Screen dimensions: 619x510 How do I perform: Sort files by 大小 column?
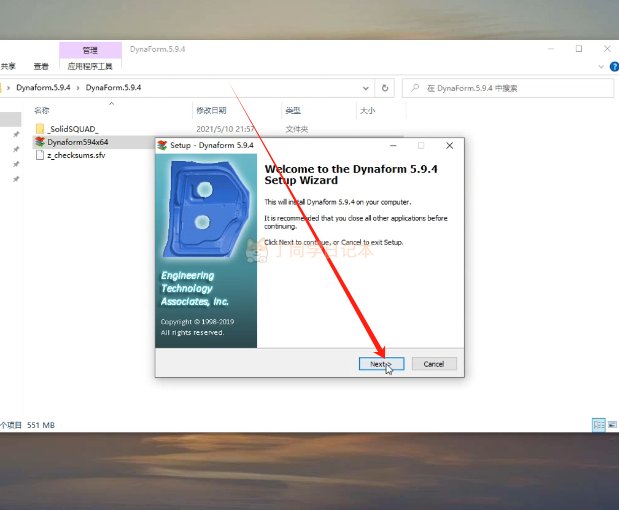(367, 111)
